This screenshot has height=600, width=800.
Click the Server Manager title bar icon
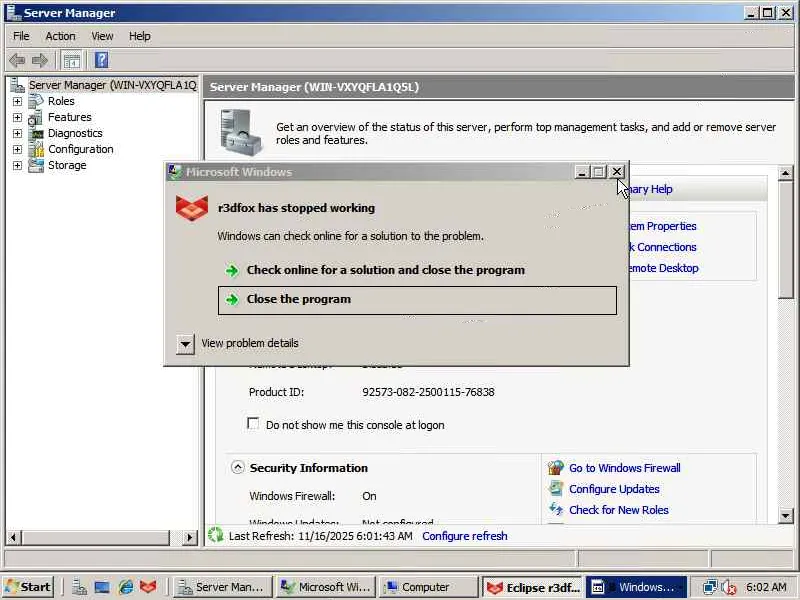13,12
